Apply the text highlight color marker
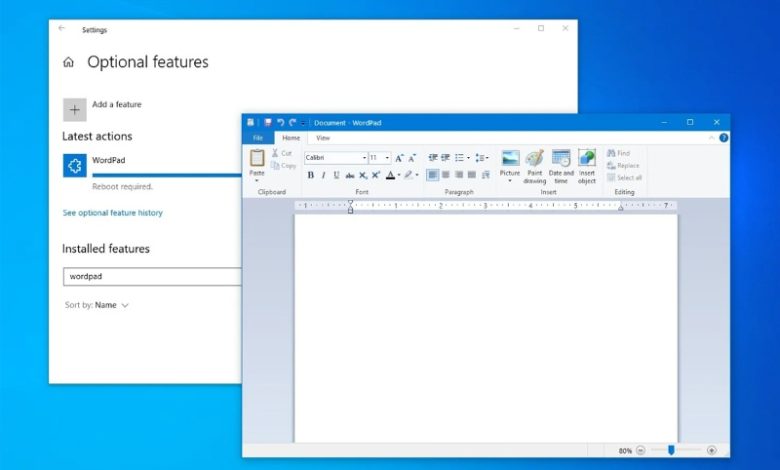 pyautogui.click(x=408, y=175)
